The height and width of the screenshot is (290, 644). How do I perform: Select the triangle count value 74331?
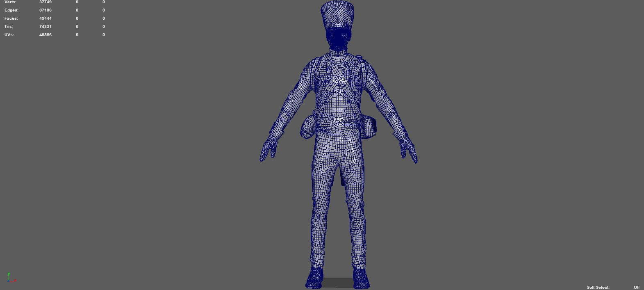pyautogui.click(x=46, y=27)
